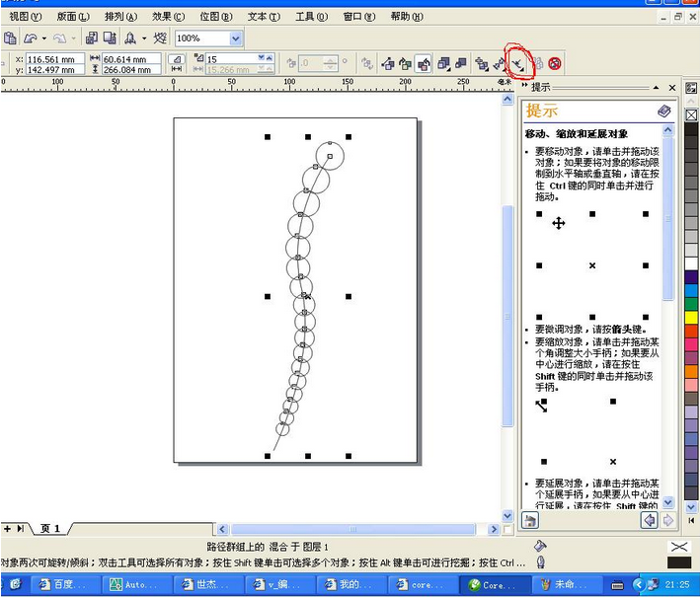The height and width of the screenshot is (597, 700).
Task: Collapse the 提示 docker with the up arrow
Action: pyautogui.click(x=656, y=88)
